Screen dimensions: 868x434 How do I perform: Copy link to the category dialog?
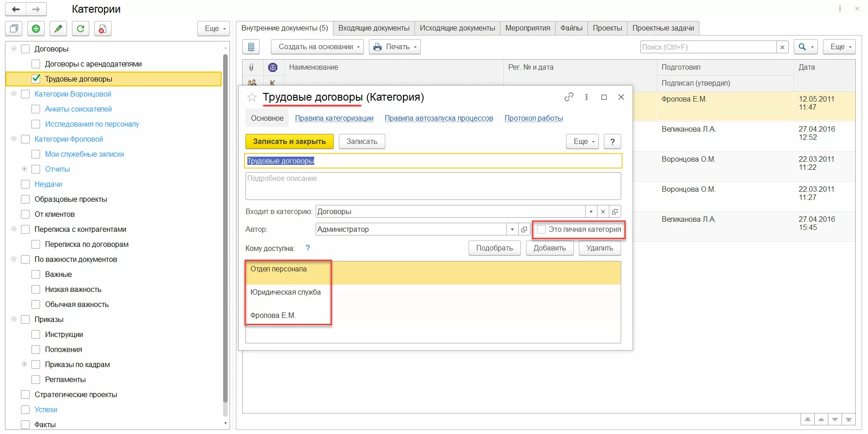(x=569, y=97)
